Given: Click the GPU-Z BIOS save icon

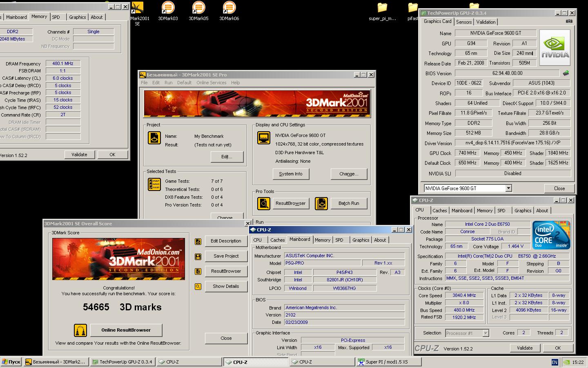Looking at the screenshot, I should click(566, 73).
